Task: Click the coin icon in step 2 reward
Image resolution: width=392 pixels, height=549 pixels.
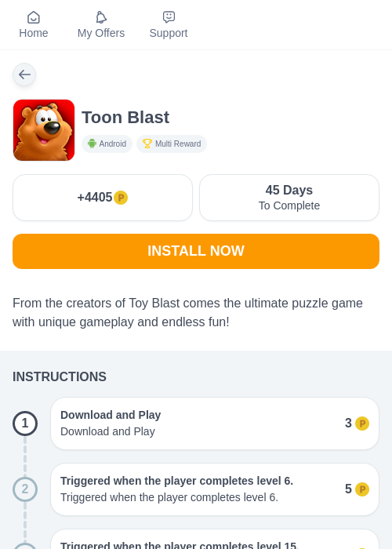Action: coord(362,489)
